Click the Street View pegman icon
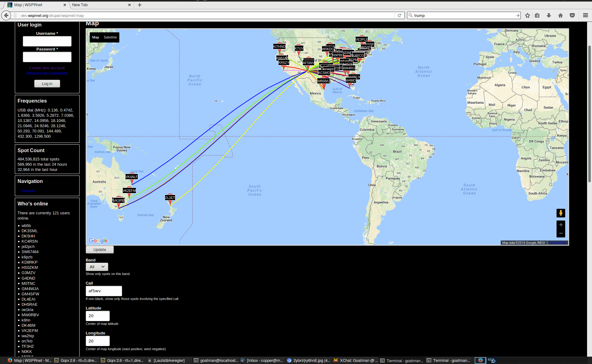 561,213
